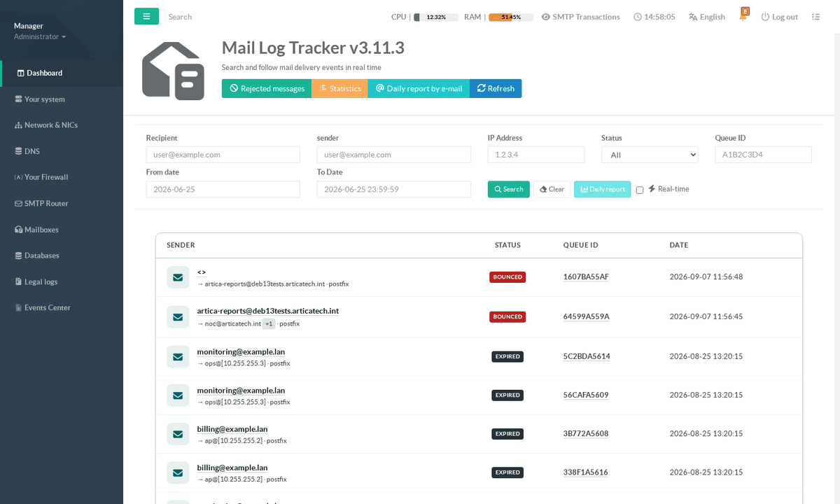Image resolution: width=840 pixels, height=504 pixels.
Task: Click BOUNCED badge for queue 1607BA55AF
Action: pyautogui.click(x=507, y=277)
